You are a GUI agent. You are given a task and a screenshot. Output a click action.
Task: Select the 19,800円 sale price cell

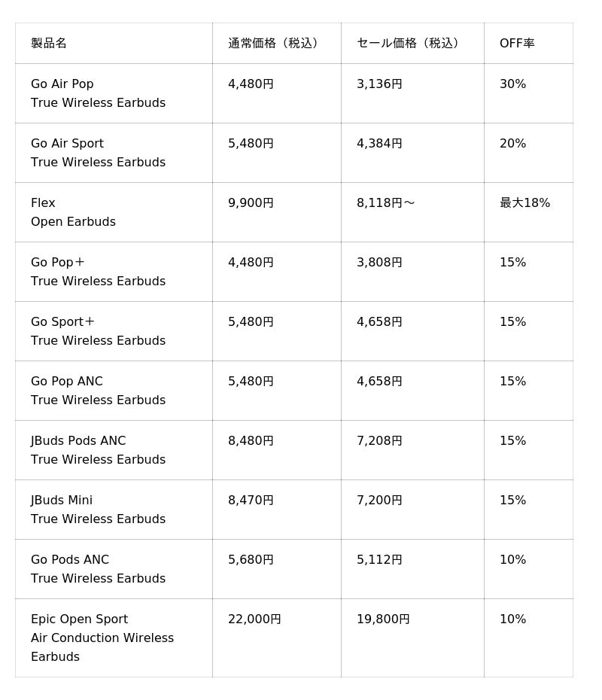pos(383,619)
